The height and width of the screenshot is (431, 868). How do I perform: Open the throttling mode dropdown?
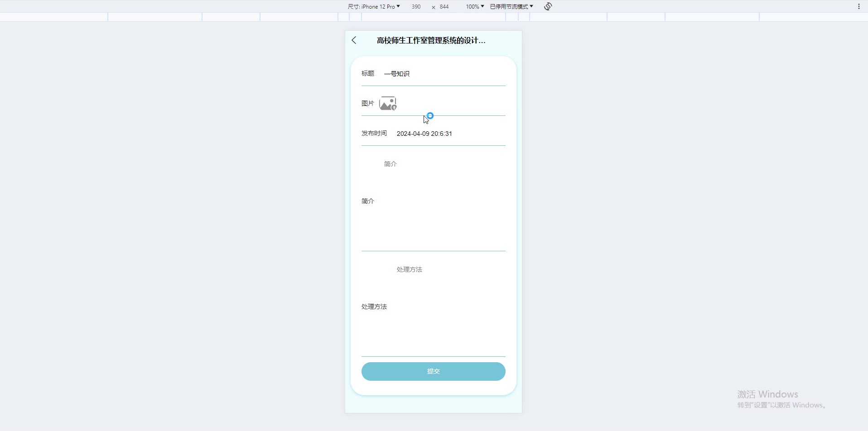click(511, 6)
